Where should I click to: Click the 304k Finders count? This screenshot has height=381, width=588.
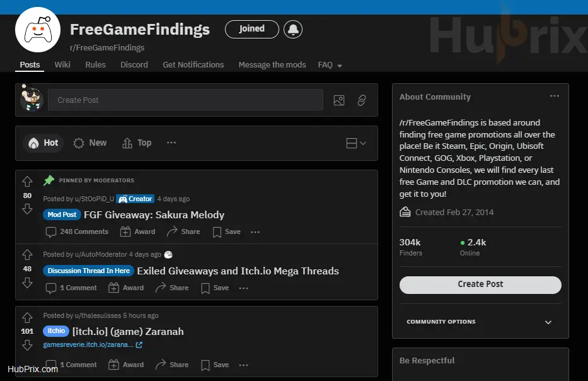tap(411, 247)
